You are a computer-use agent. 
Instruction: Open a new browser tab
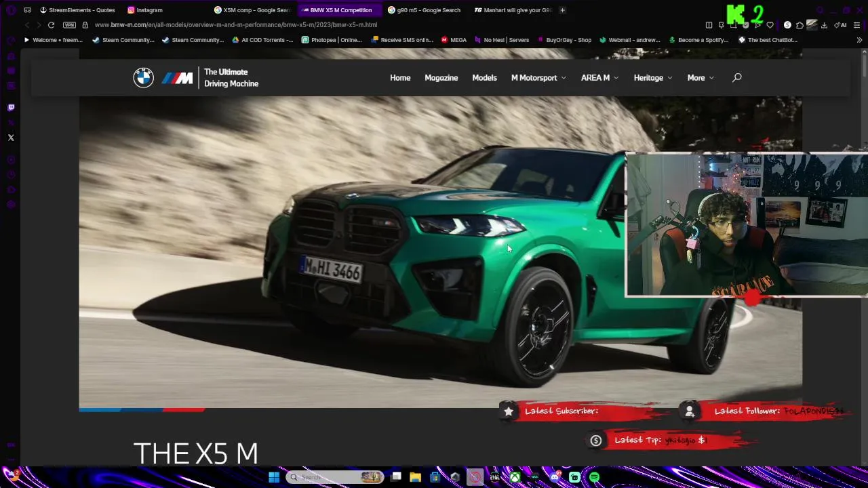coord(562,10)
